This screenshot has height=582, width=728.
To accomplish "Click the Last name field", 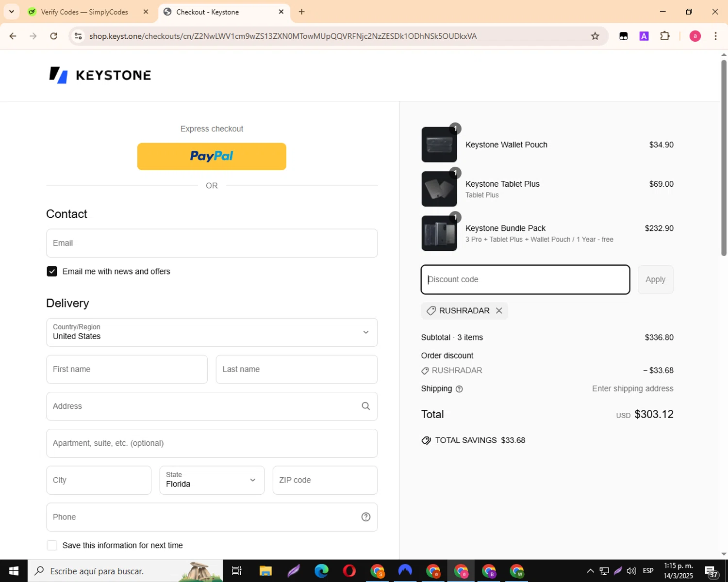I will [x=297, y=369].
